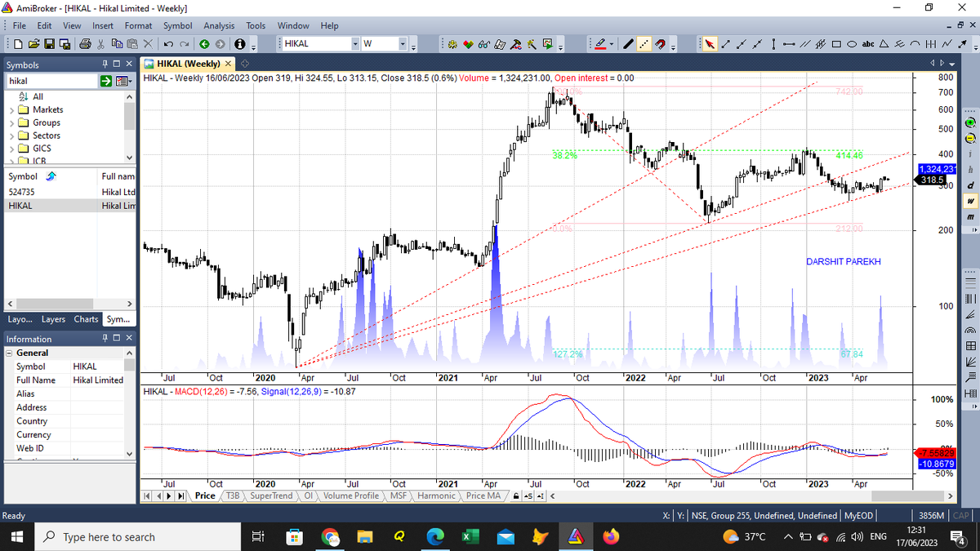This screenshot has height=551, width=980.
Task: Select the trend line drawing tool
Action: [725, 44]
